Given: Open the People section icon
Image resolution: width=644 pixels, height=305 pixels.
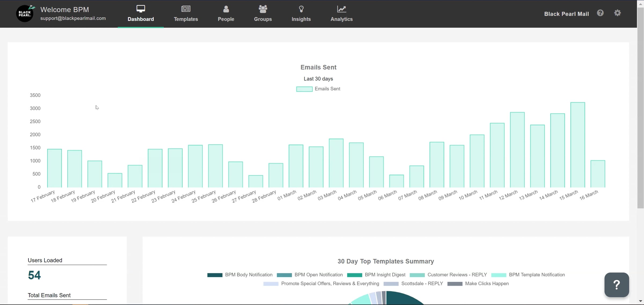Looking at the screenshot, I should (226, 9).
